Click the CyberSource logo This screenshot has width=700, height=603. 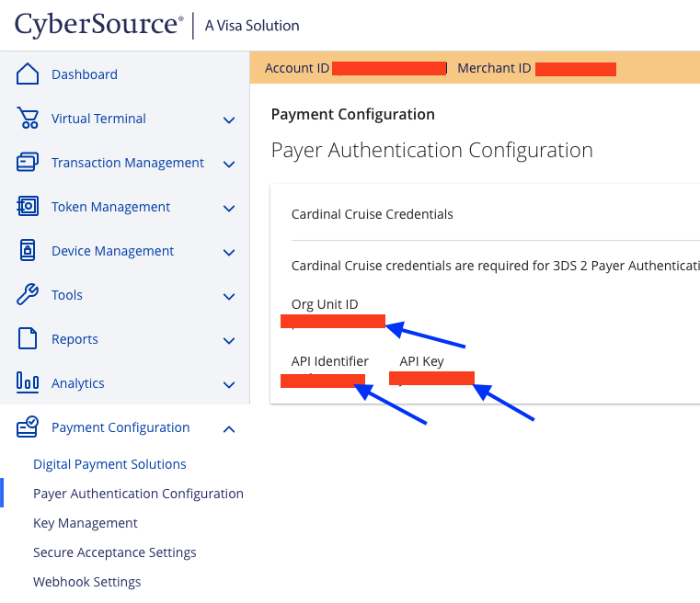(99, 24)
